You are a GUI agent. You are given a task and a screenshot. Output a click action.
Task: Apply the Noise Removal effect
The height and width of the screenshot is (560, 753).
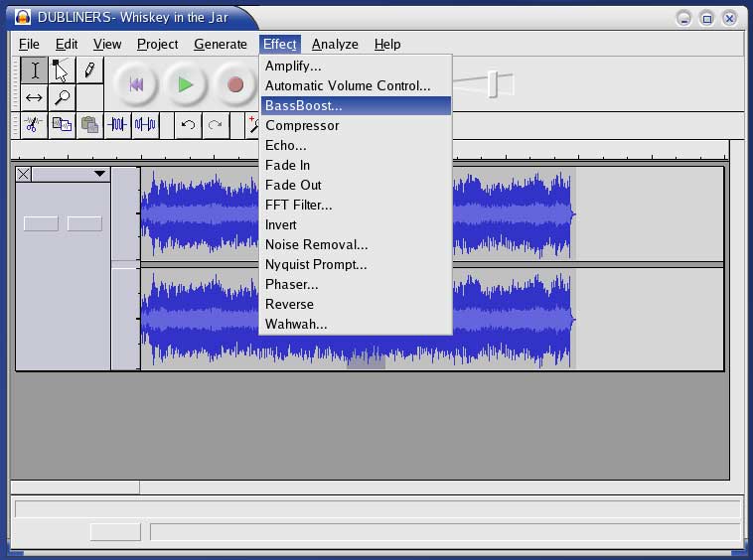pyautogui.click(x=316, y=244)
